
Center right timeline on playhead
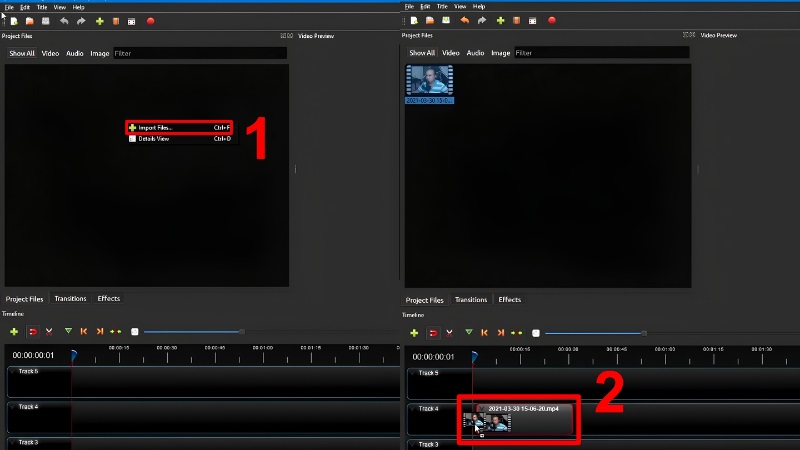point(517,333)
